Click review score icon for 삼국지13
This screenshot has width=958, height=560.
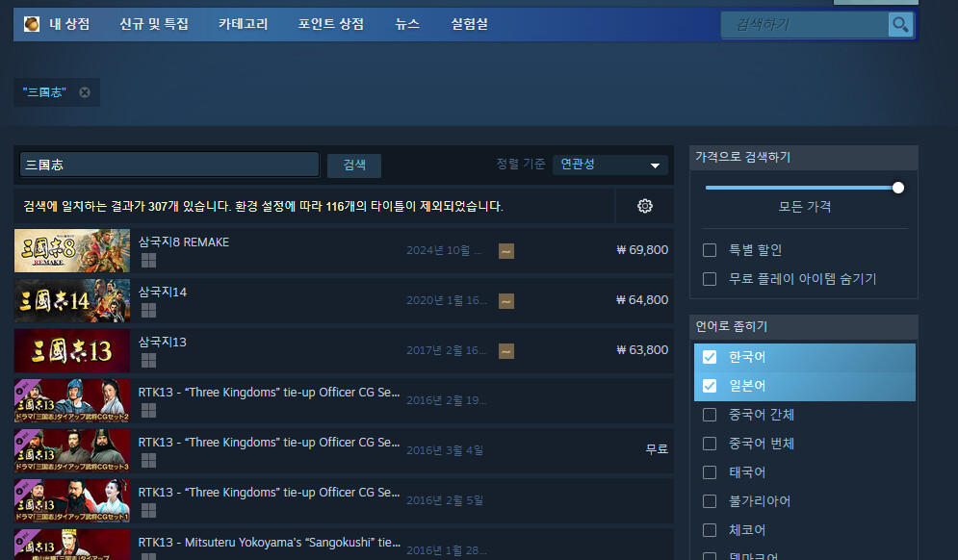505,351
